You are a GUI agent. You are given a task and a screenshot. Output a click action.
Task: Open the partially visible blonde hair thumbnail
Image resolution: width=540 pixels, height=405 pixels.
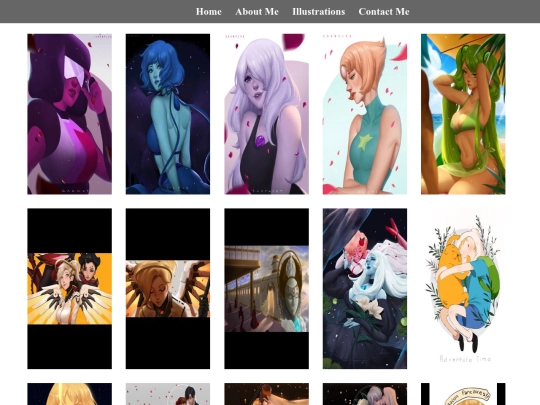pyautogui.click(x=70, y=394)
